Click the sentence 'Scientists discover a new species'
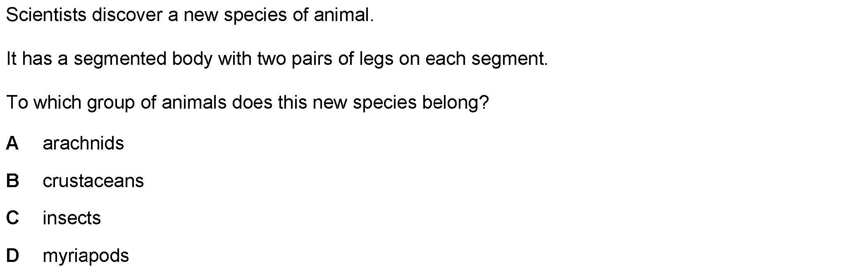This screenshot has width=868, height=271. click(x=190, y=16)
